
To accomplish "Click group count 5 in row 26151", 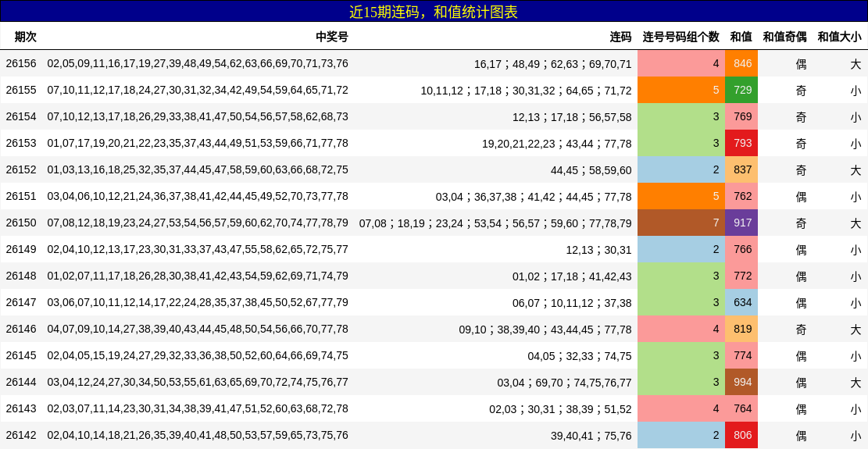I will coord(681,196).
